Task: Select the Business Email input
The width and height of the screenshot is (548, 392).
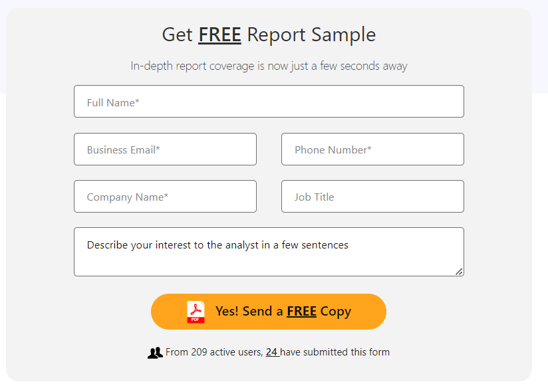Action: (x=165, y=149)
